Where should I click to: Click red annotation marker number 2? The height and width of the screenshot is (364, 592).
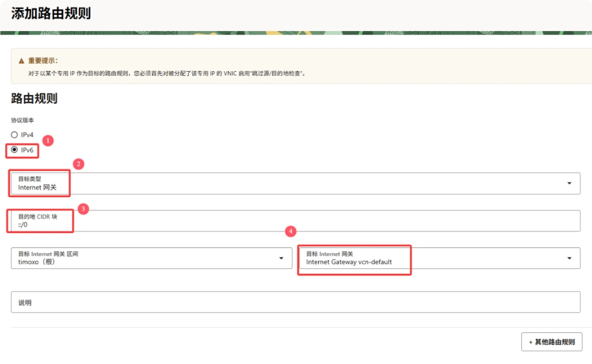78,163
